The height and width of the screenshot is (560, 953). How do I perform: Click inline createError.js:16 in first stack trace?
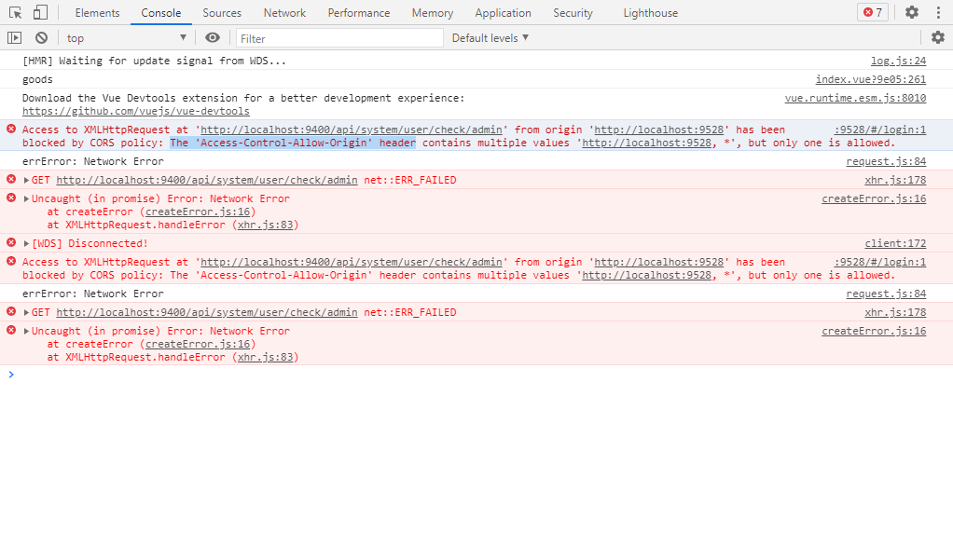(x=198, y=212)
